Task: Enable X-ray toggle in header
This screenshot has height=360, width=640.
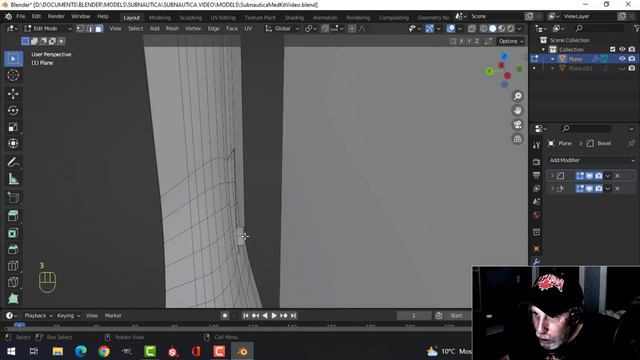Action: pyautogui.click(x=471, y=29)
